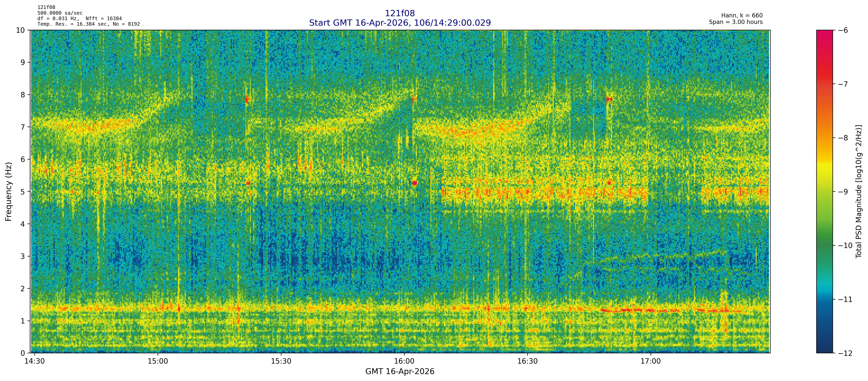The height and width of the screenshot is (381, 868).
Task: Click the 15:00 time axis tick label
Action: point(158,362)
